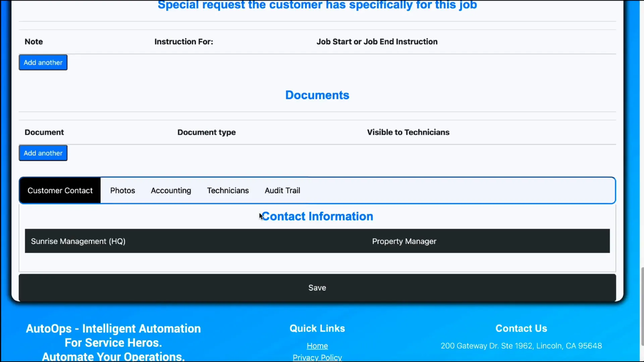Open the Home link in Quick Links
This screenshot has width=644, height=362.
tap(317, 346)
